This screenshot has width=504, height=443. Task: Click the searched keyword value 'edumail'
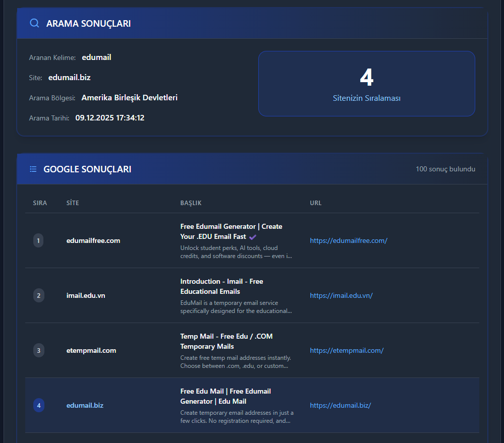(x=96, y=57)
